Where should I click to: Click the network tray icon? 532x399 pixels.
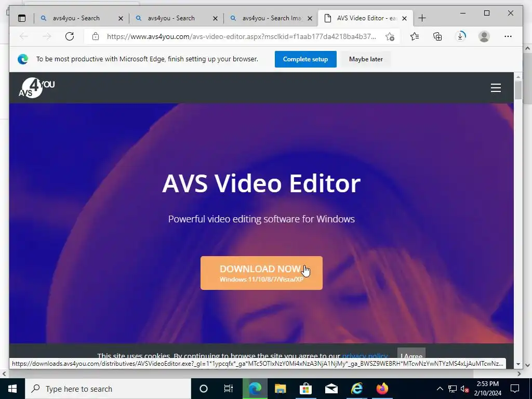coord(453,389)
